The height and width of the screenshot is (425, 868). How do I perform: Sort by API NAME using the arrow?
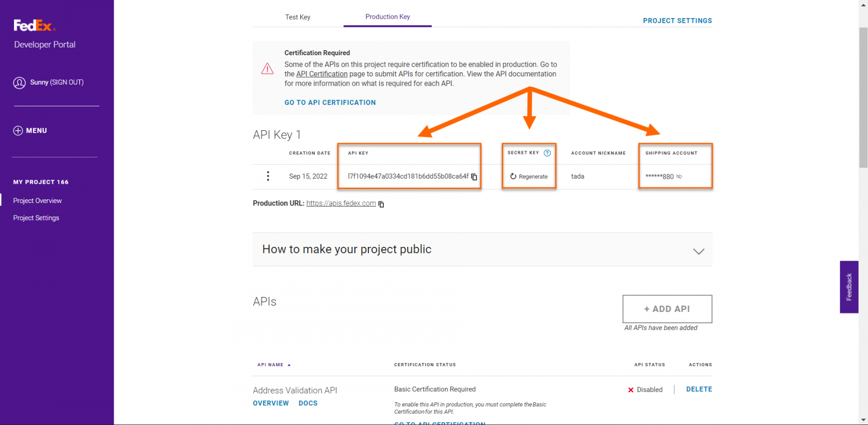289,365
